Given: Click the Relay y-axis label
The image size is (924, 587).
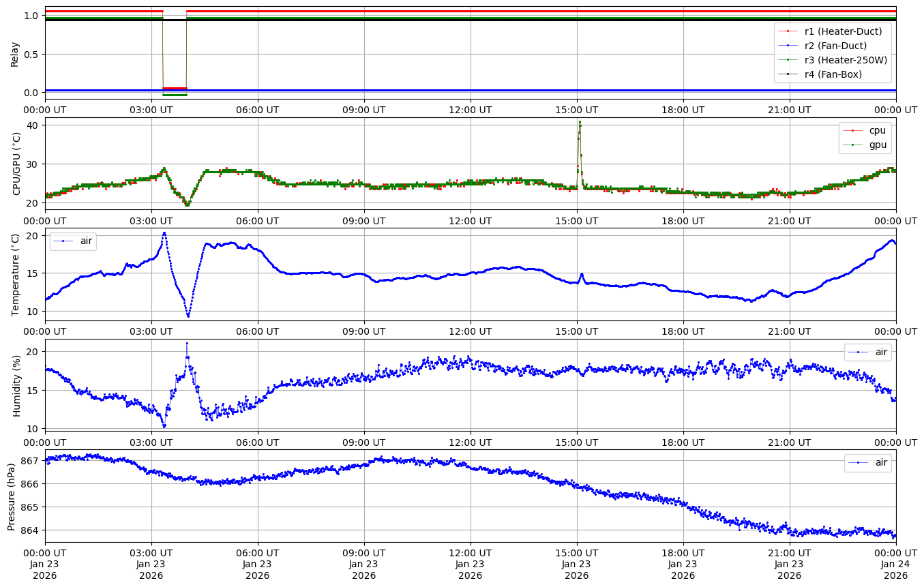Looking at the screenshot, I should [14, 53].
